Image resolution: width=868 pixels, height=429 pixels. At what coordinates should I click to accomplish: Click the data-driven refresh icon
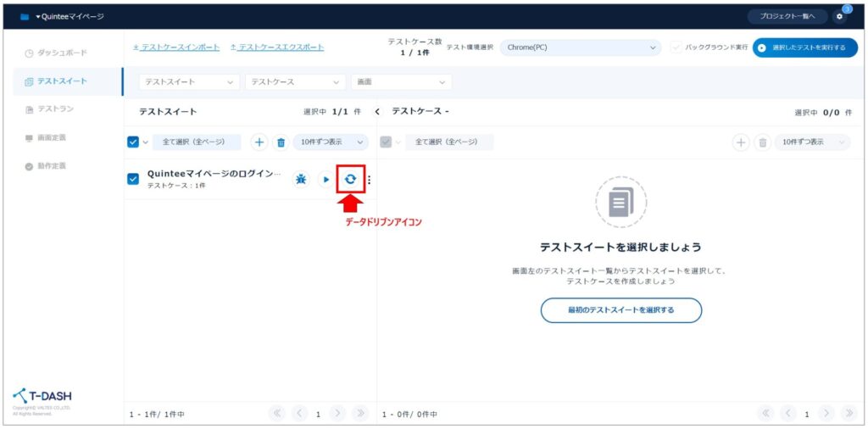350,179
